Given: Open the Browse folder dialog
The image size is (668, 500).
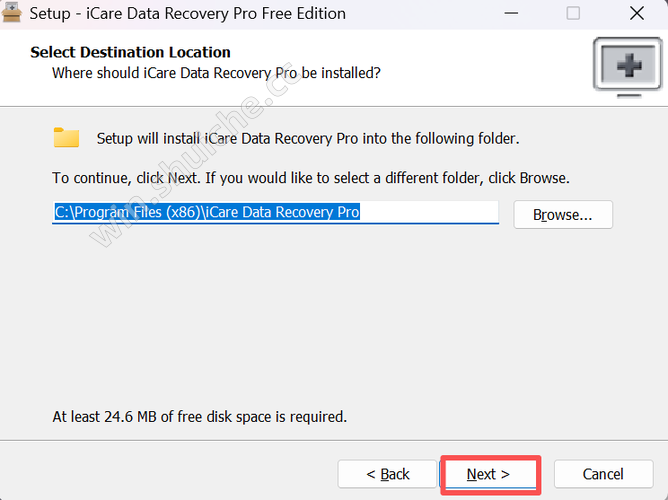Looking at the screenshot, I should 562,214.
